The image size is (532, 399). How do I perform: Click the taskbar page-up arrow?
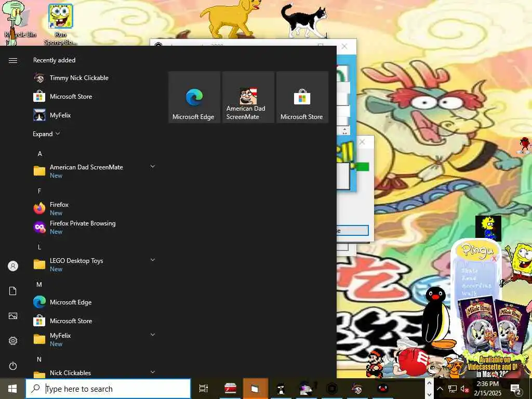point(429,383)
